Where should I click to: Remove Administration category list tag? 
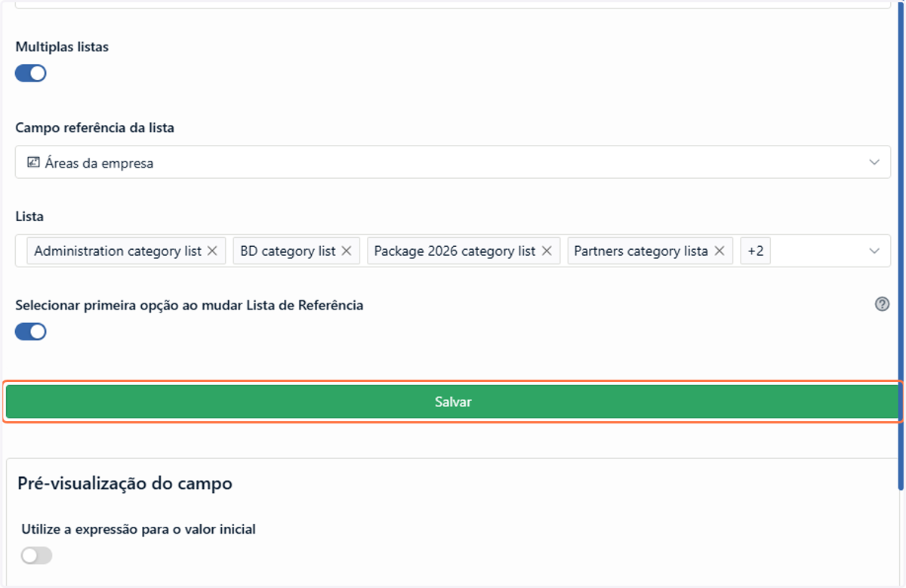[212, 251]
